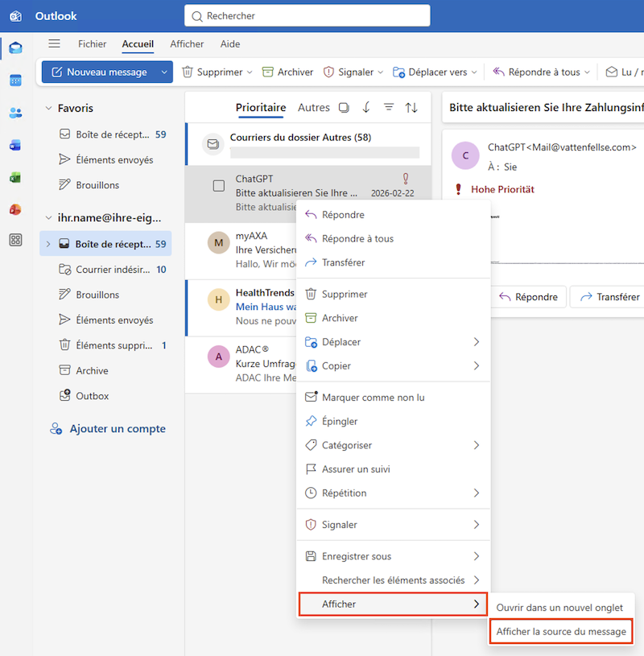Open the Supprimer toolbar dropdown arrow
The height and width of the screenshot is (656, 644).
pos(250,72)
